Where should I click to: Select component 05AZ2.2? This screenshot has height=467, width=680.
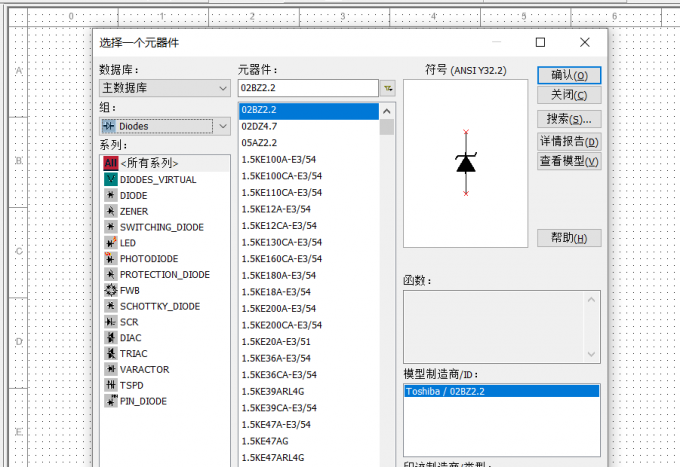[259, 143]
